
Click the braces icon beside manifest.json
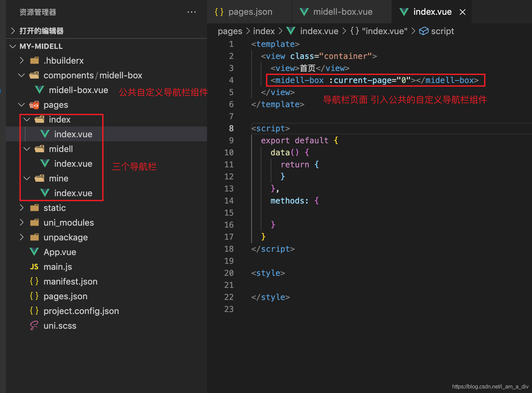point(34,282)
